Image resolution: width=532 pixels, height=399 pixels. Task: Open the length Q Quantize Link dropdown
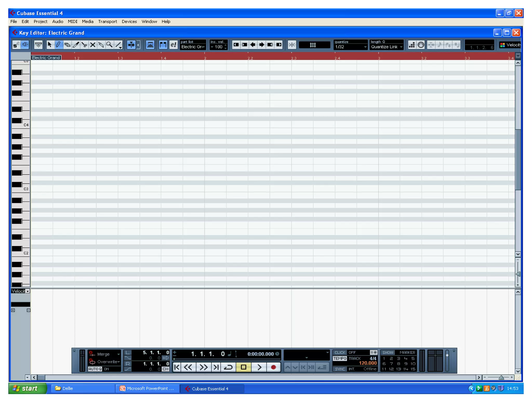pyautogui.click(x=387, y=47)
